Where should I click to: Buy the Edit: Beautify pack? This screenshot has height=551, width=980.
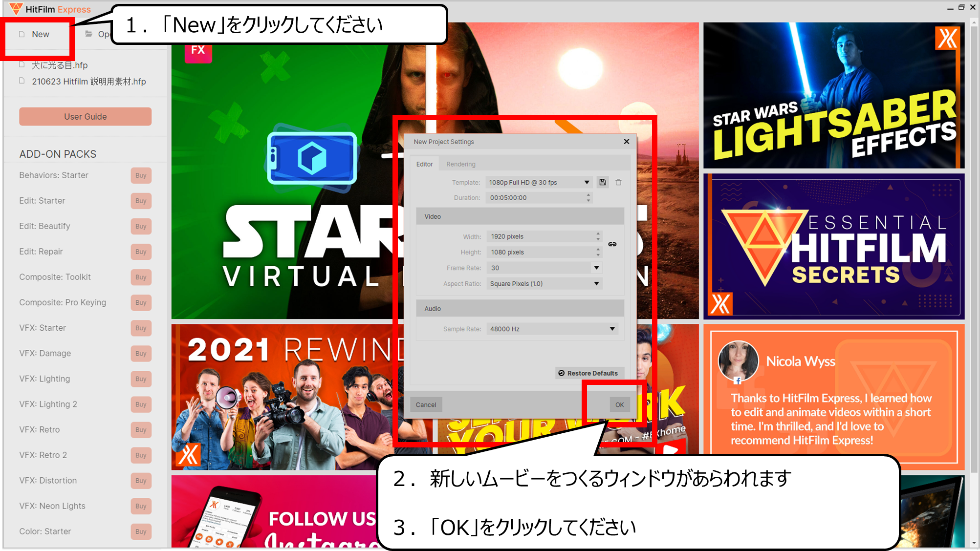tap(141, 226)
